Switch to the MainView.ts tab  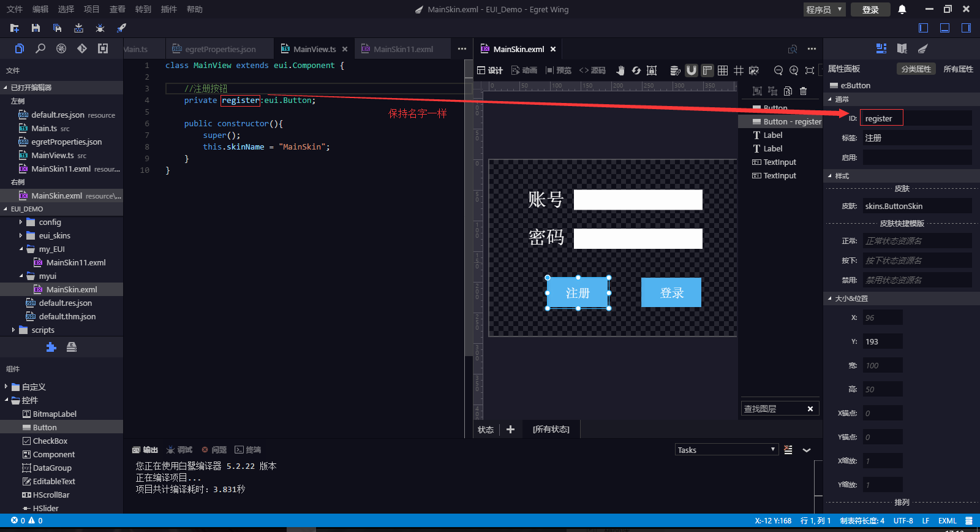tap(314, 49)
